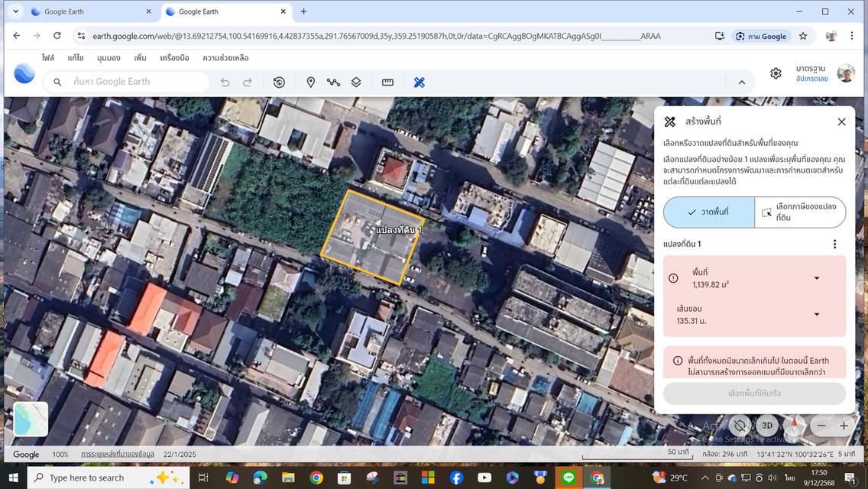Image resolution: width=868 pixels, height=489 pixels.
Task: Select the add placemark pin tool
Action: [x=310, y=83]
